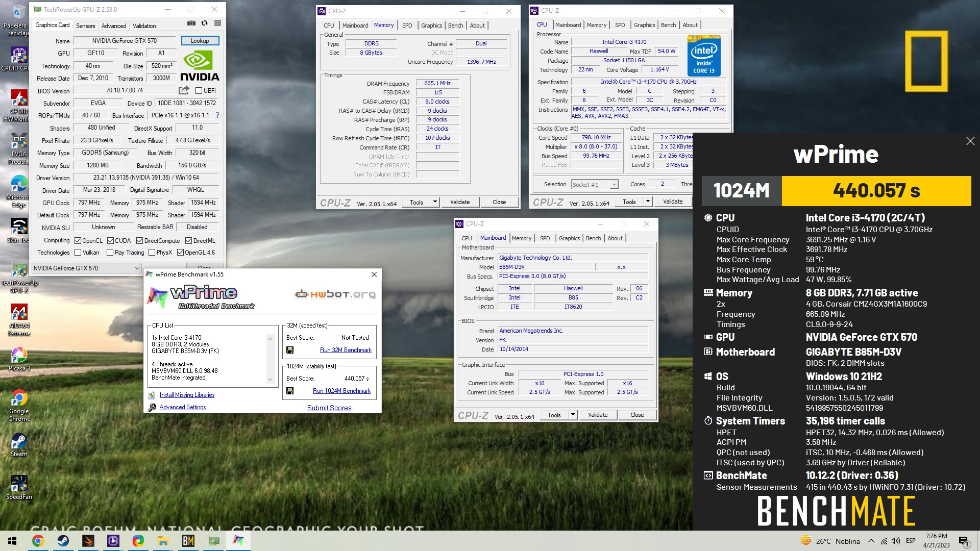Image resolution: width=980 pixels, height=551 pixels.
Task: Click the Steam icon in the taskbar
Action: coord(63,541)
